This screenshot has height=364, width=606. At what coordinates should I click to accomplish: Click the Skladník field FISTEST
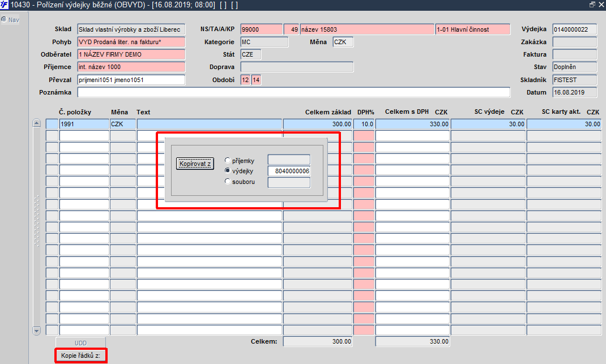coord(575,80)
